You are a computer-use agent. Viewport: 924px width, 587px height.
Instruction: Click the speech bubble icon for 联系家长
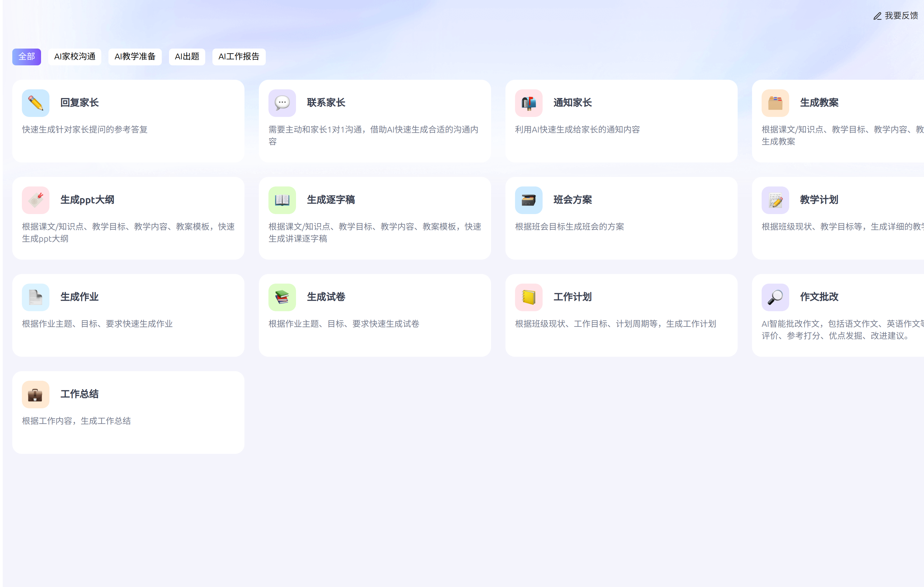282,103
